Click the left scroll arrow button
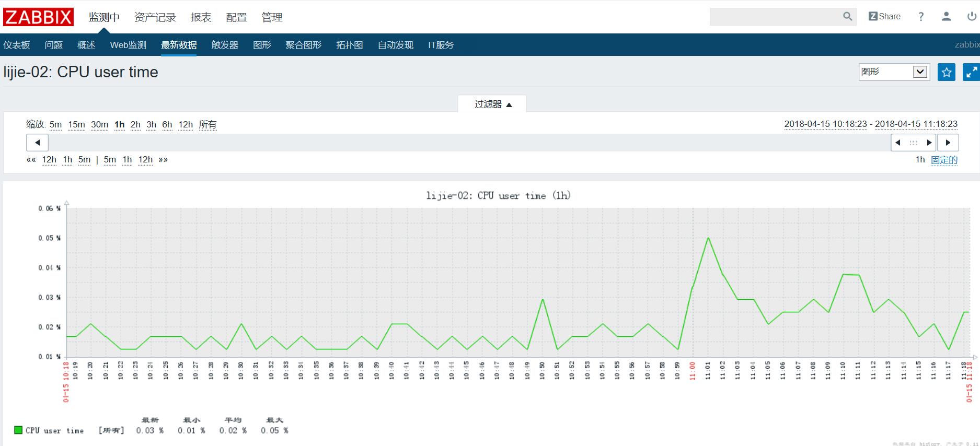This screenshot has height=446, width=980. (37, 143)
